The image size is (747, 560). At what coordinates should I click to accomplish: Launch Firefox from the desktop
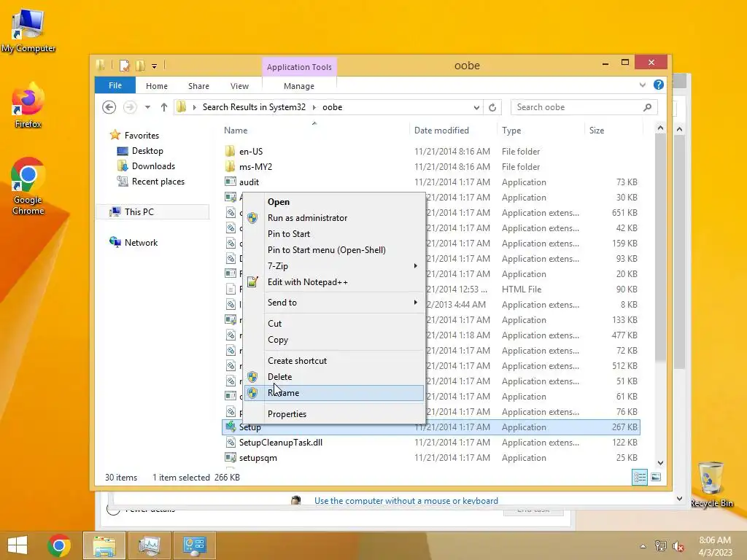click(28, 106)
